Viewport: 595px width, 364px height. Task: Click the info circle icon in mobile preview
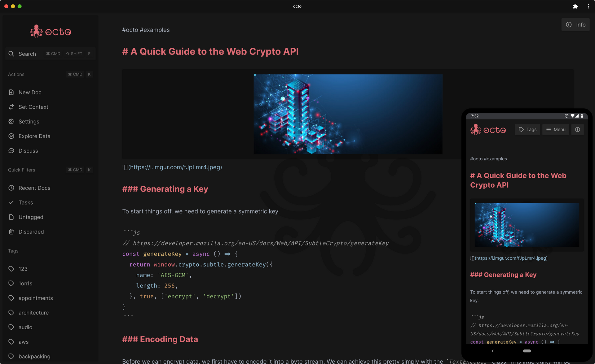[x=577, y=130]
